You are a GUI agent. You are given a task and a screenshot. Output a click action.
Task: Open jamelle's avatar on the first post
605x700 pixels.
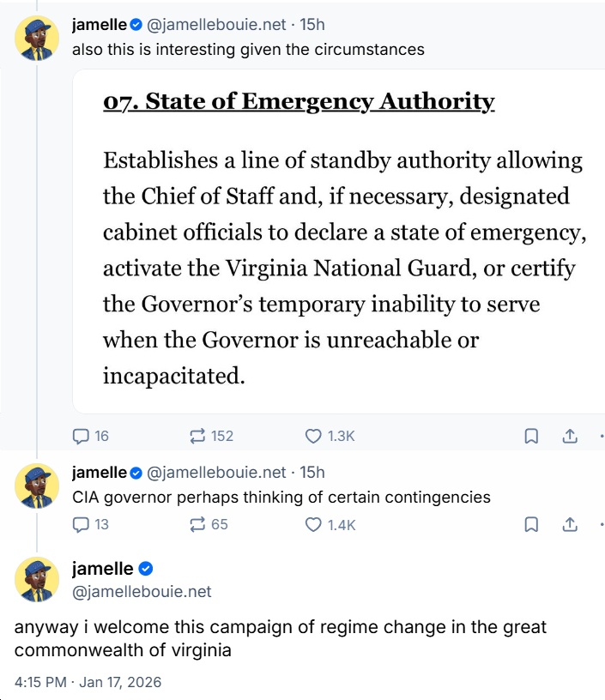[37, 38]
